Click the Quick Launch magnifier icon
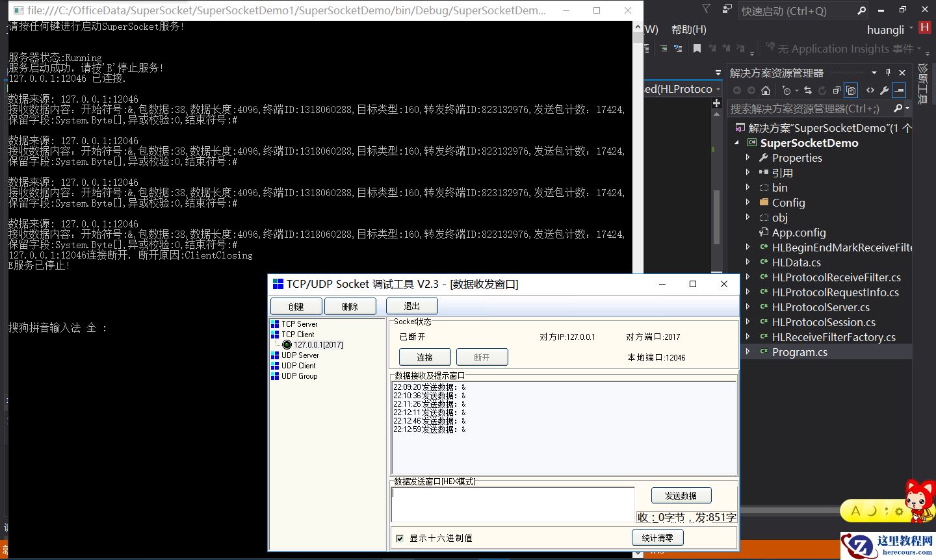936x560 pixels. point(862,11)
